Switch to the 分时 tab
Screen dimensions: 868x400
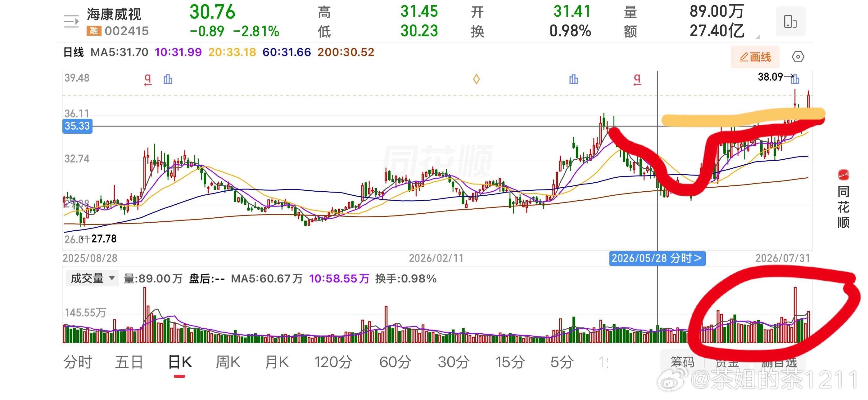tap(78, 362)
